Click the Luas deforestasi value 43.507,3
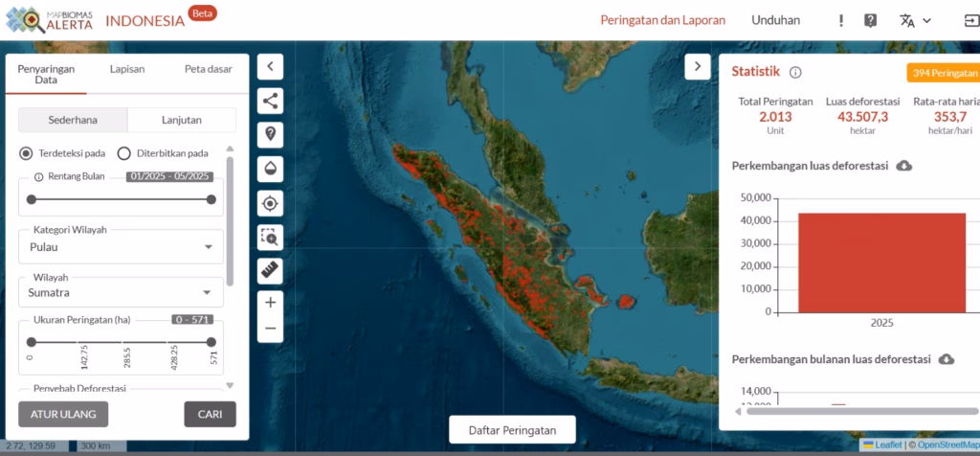 click(x=862, y=117)
